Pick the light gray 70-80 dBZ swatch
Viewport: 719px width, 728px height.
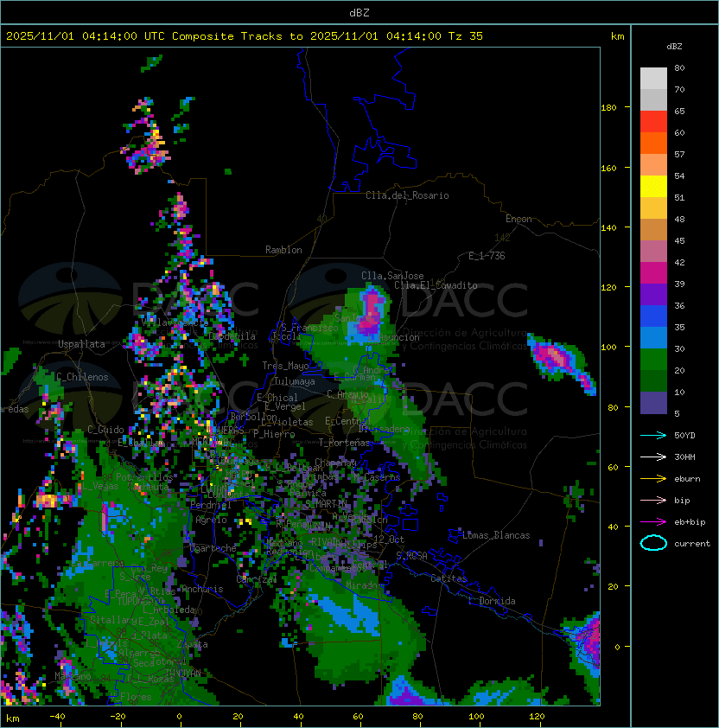click(653, 79)
